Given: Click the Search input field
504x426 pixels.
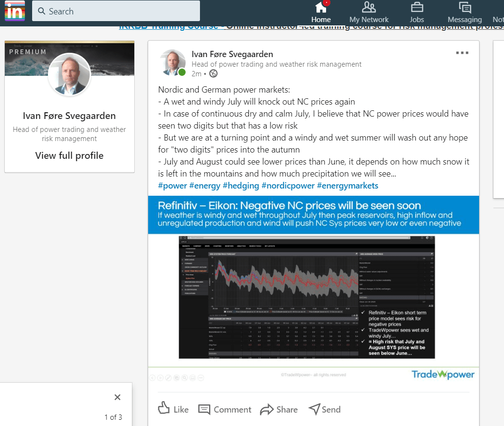Looking at the screenshot, I should click(x=116, y=11).
